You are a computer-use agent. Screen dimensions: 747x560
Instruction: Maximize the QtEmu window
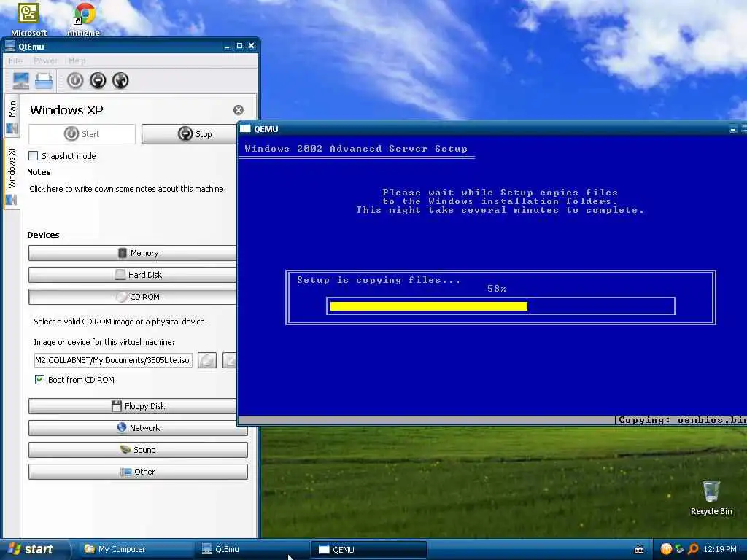(x=239, y=46)
